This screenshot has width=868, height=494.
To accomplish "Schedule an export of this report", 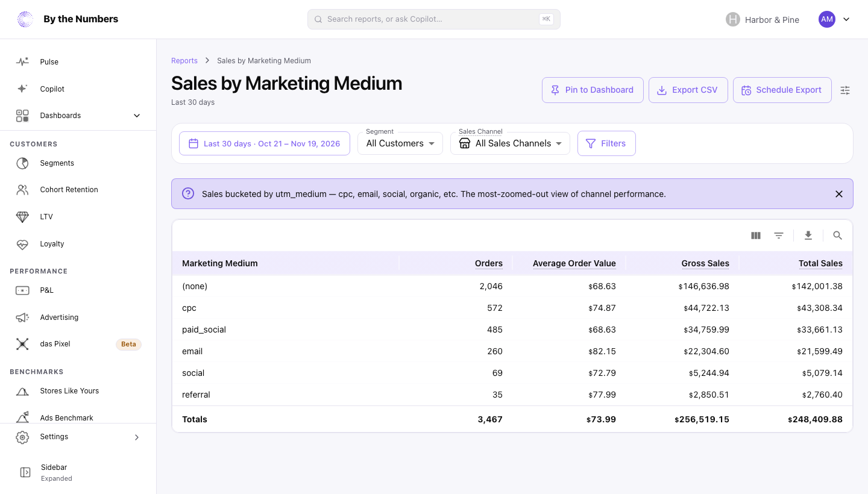I will coord(782,90).
